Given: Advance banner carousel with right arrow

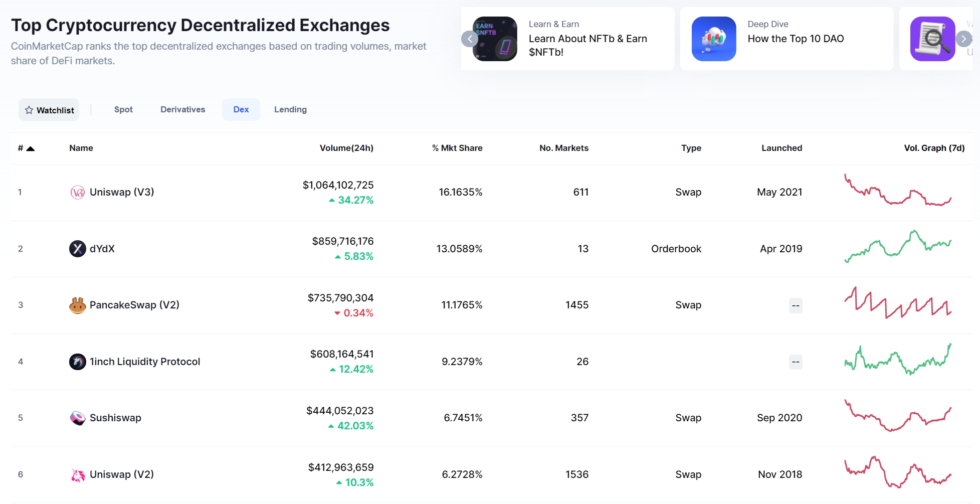Looking at the screenshot, I should (963, 39).
